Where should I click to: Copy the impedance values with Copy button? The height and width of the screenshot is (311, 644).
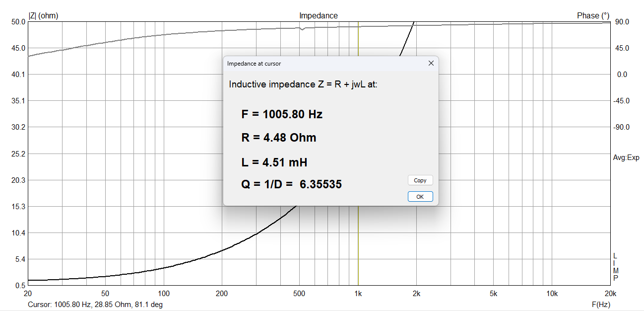point(420,180)
